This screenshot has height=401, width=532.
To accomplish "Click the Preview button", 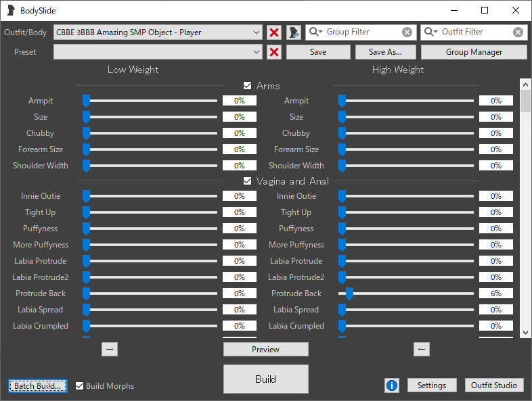I will click(265, 349).
